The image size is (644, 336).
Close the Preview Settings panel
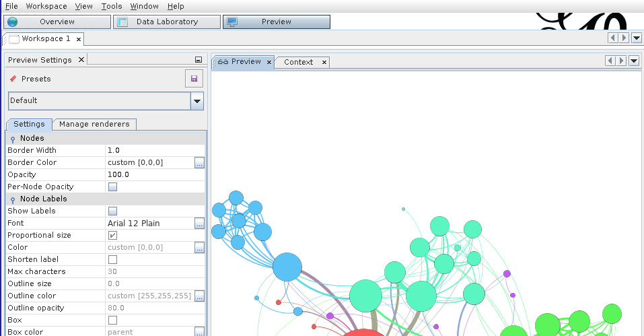pos(81,59)
